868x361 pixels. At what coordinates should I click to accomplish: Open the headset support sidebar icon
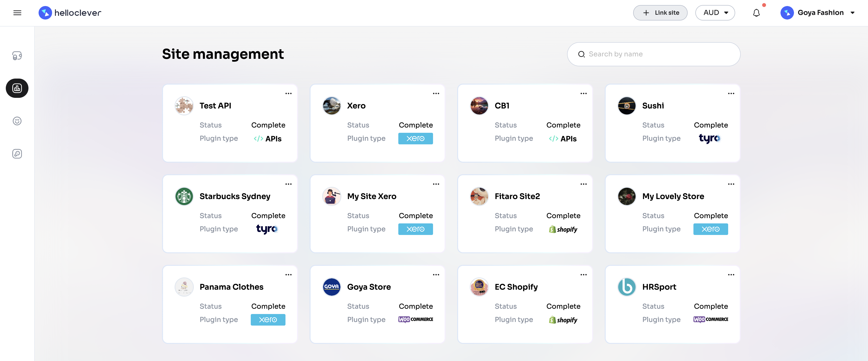pyautogui.click(x=17, y=56)
